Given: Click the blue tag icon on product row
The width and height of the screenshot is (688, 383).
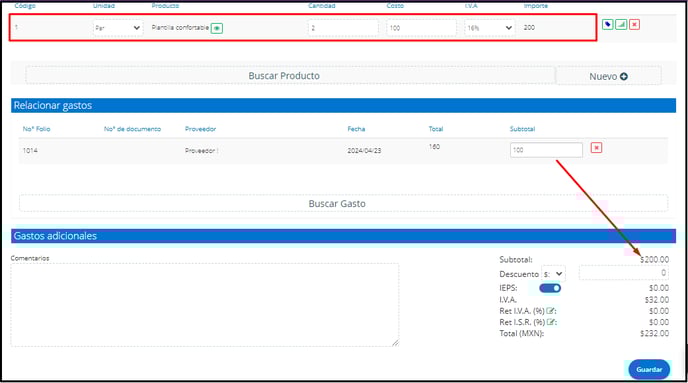Looking at the screenshot, I should point(607,25).
